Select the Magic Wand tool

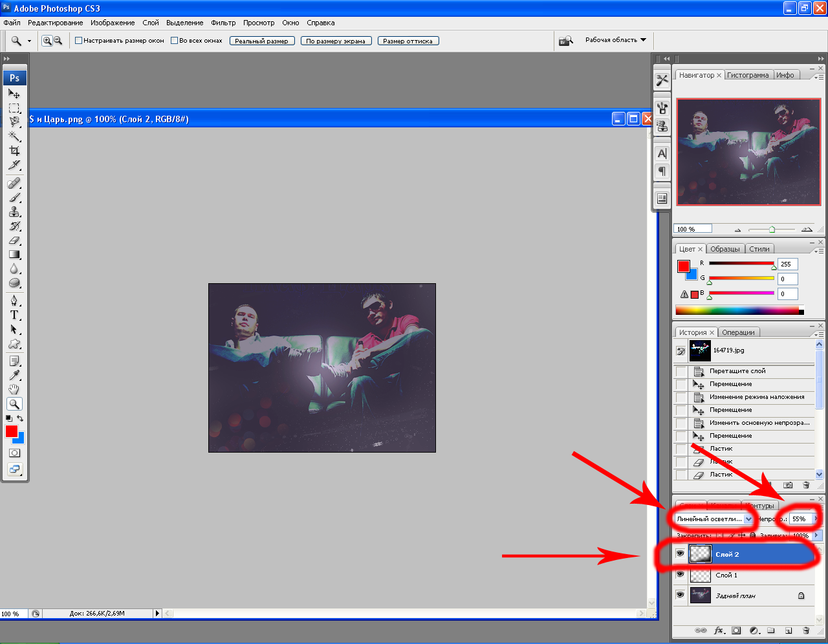click(14, 136)
